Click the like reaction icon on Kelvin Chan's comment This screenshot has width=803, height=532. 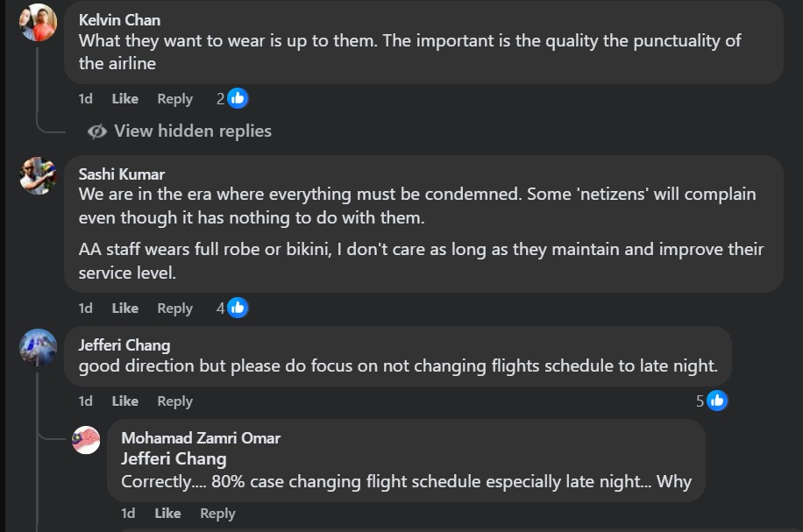[x=238, y=98]
